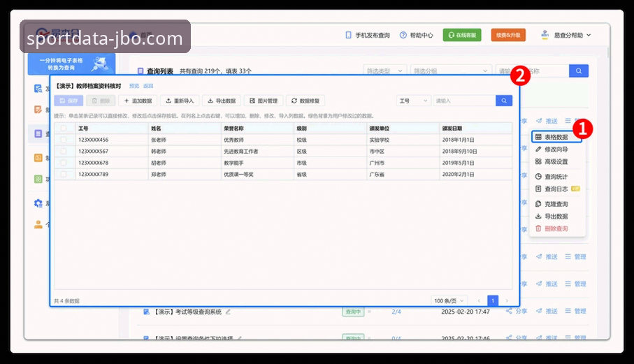Image resolution: width=634 pixels, height=364 pixels.
Task: Click the next page arrow
Action: tap(507, 300)
